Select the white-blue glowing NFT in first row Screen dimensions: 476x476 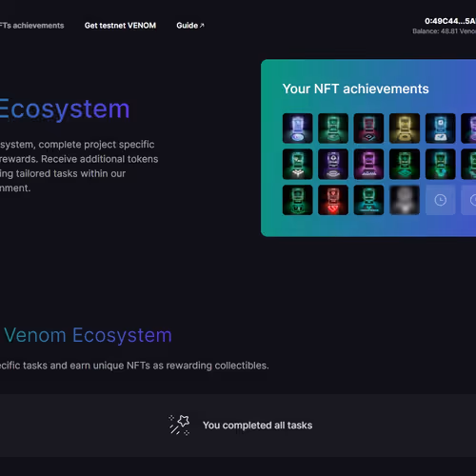(298, 129)
